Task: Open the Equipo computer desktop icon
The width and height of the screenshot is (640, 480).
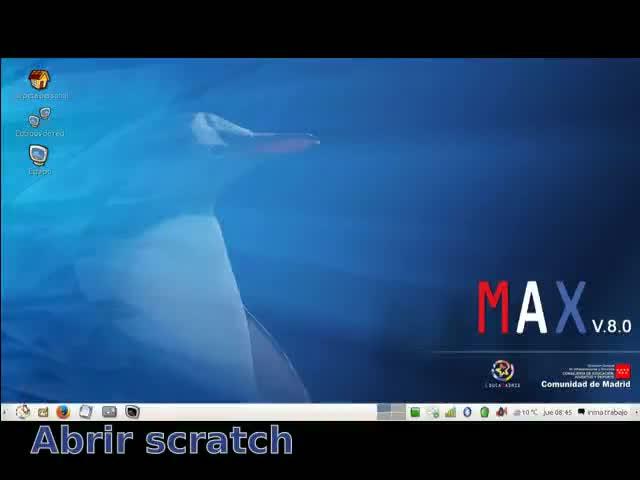Action: pyautogui.click(x=39, y=156)
